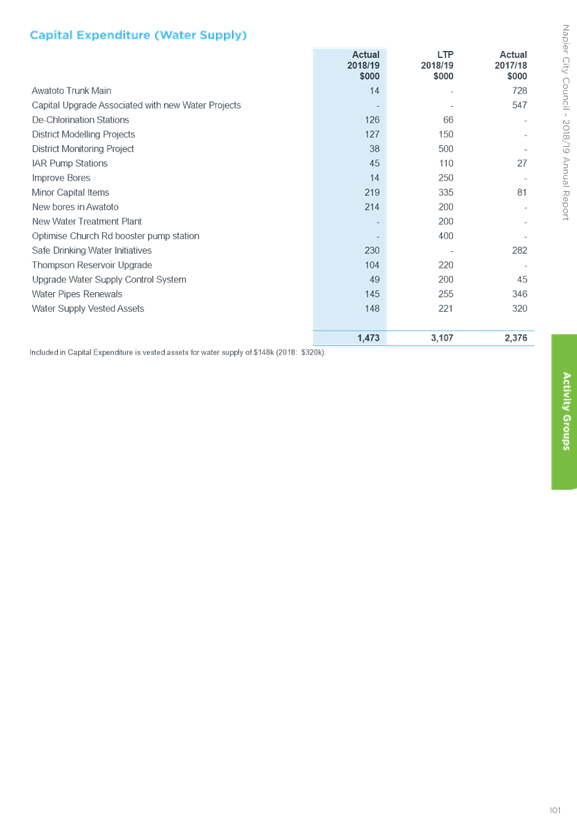Select the value 126 for De-Chlorination Stations
Viewport: 577px width, 823px height.
click(x=372, y=120)
